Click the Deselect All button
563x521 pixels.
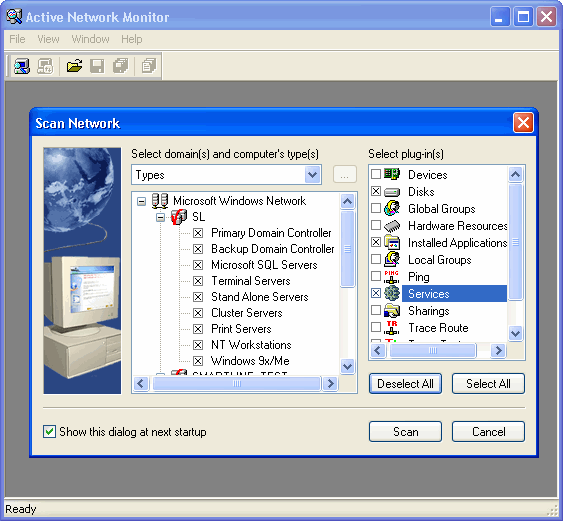(x=405, y=384)
